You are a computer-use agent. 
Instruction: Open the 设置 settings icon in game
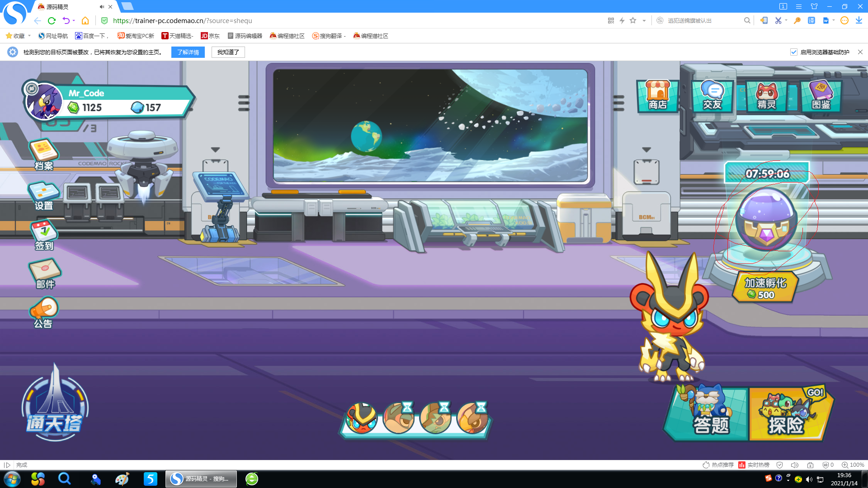click(44, 196)
